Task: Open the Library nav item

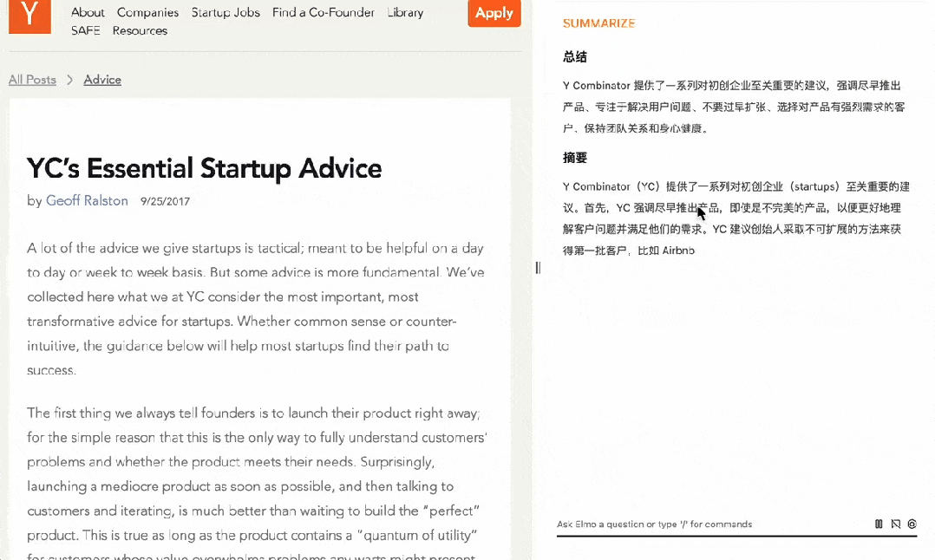Action: (405, 12)
